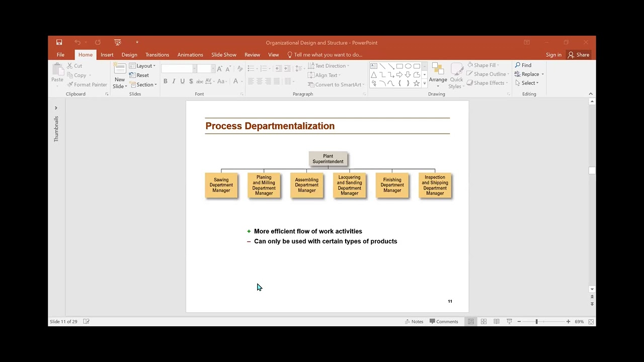The height and width of the screenshot is (362, 644).
Task: Switch to Slide Sorter view icon
Action: pos(484,322)
